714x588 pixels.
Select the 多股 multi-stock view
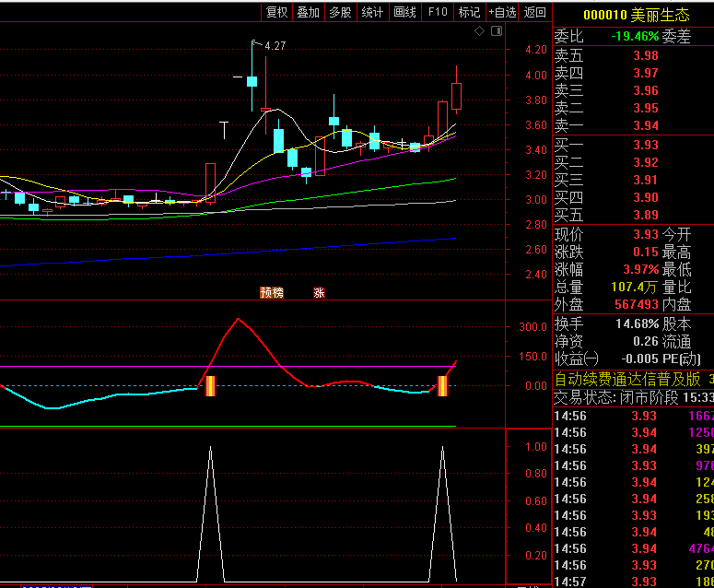340,12
